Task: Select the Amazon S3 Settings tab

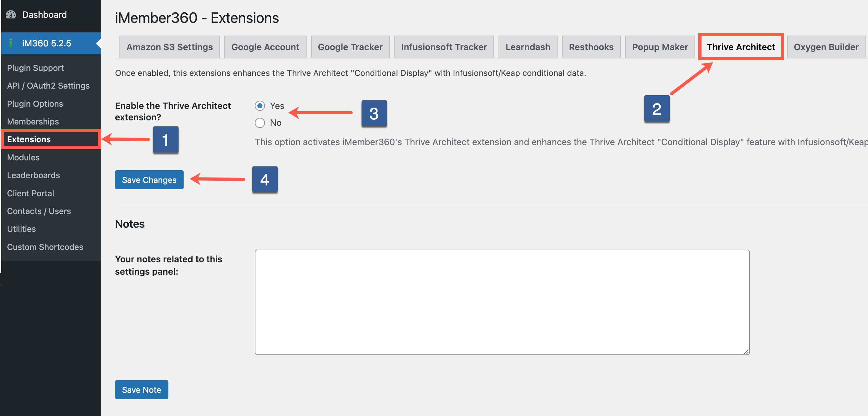Action: 169,47
